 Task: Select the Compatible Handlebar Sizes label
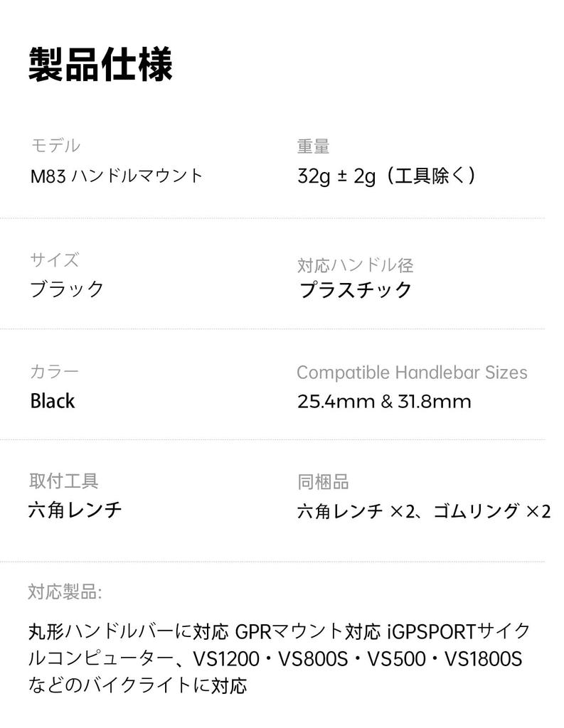tap(412, 373)
